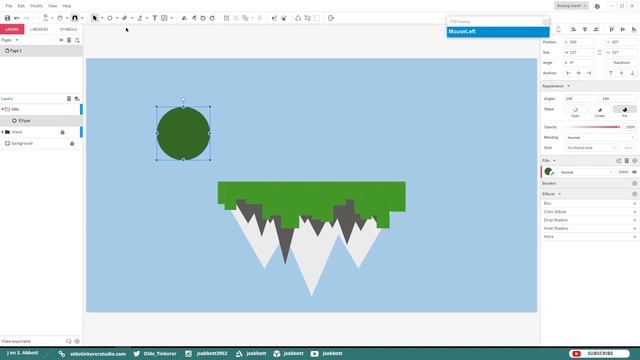The height and width of the screenshot is (360, 640).
Task: Click delete page trash icon
Action: pyautogui.click(x=69, y=40)
